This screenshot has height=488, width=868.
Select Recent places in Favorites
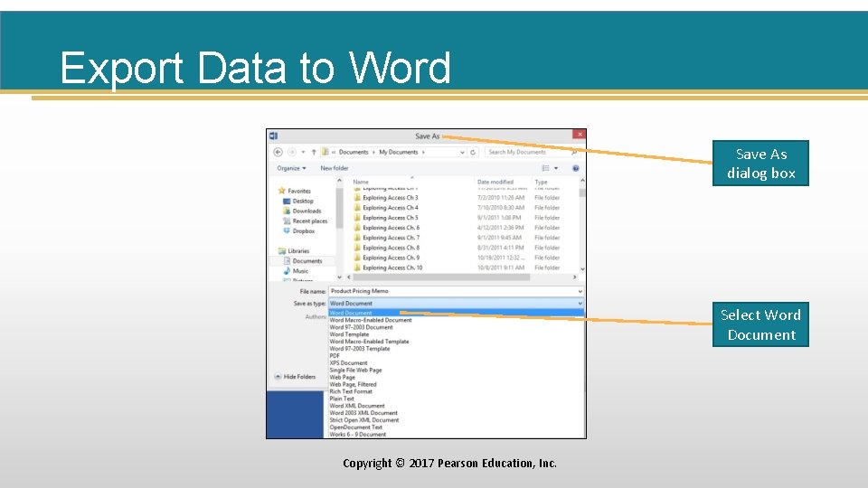pyautogui.click(x=305, y=221)
